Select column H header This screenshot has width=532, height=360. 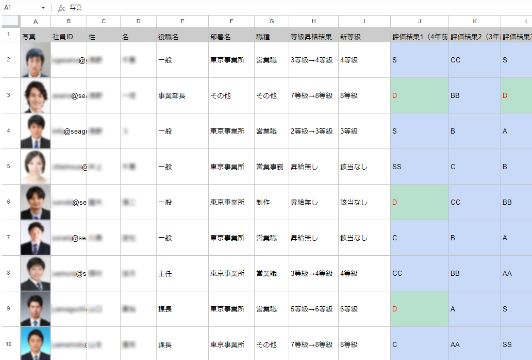click(x=314, y=21)
